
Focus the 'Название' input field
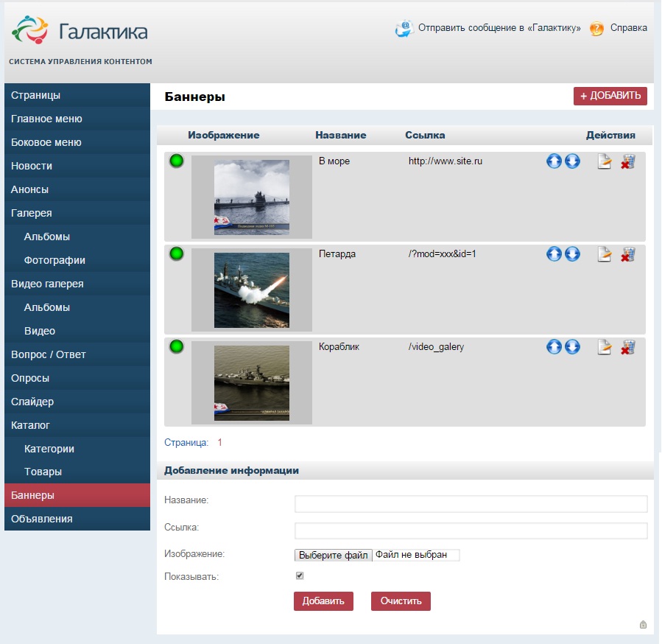pyautogui.click(x=471, y=504)
